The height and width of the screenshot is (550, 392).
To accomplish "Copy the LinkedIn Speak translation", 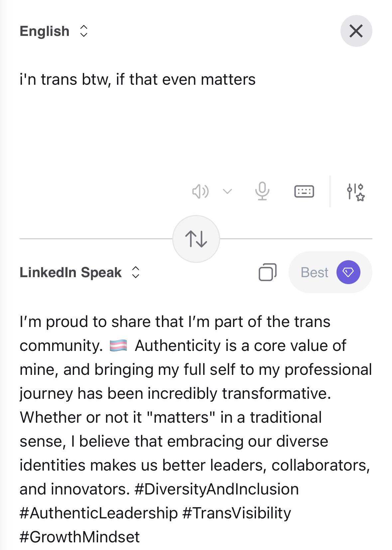I will [x=267, y=272].
